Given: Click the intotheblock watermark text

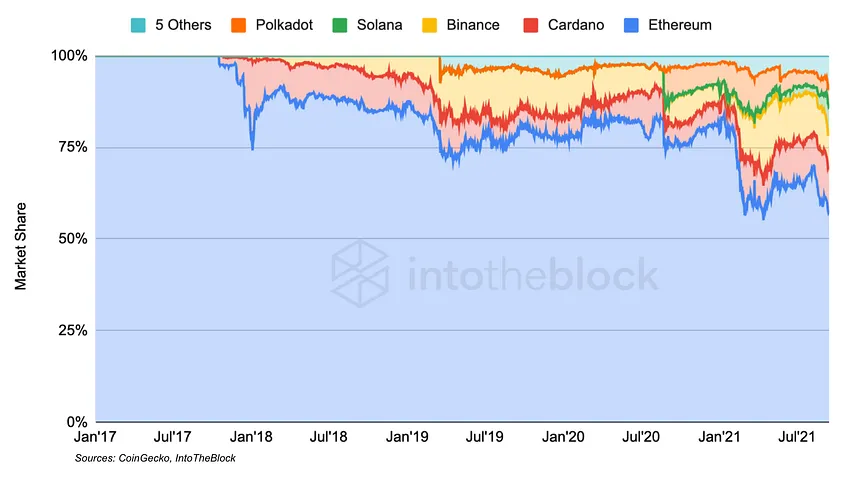Looking at the screenshot, I should click(533, 275).
